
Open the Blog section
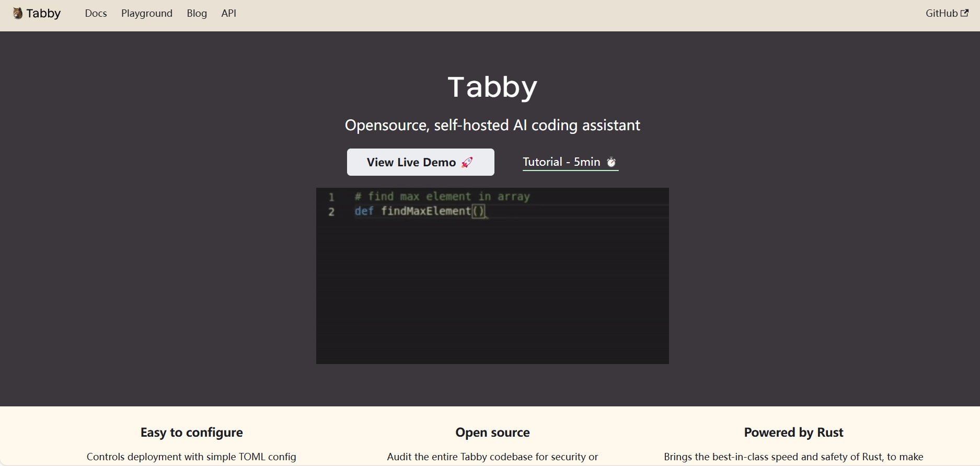(197, 14)
